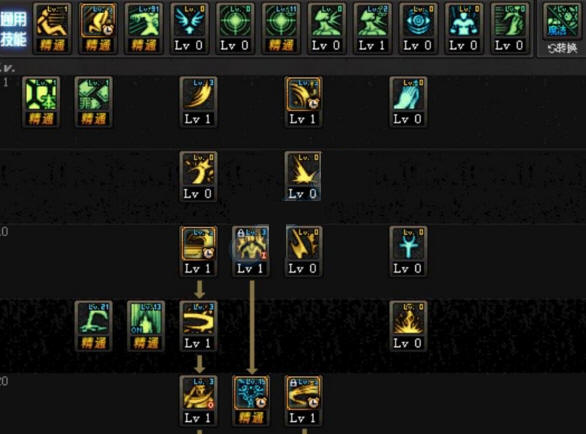
Task: Select the gold starburst skill at Lv 0
Action: pos(303,177)
